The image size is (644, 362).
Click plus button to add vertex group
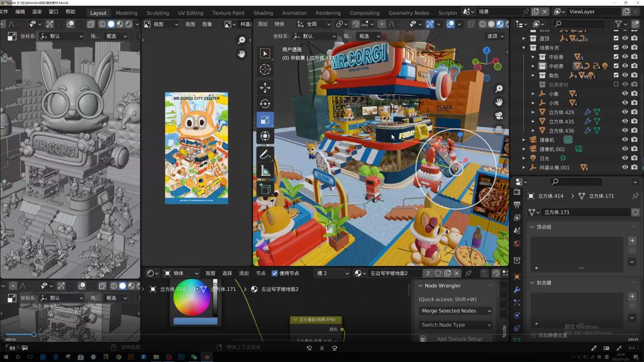coord(632,241)
